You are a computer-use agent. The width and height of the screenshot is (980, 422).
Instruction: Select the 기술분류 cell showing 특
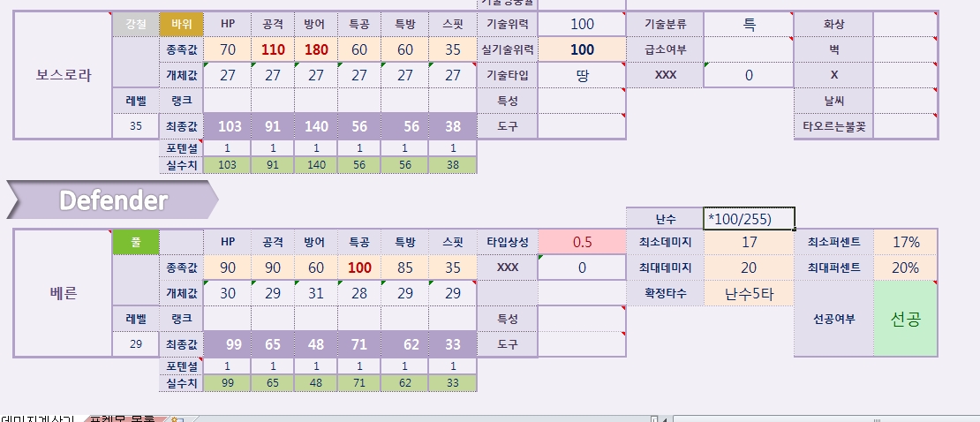tap(749, 25)
